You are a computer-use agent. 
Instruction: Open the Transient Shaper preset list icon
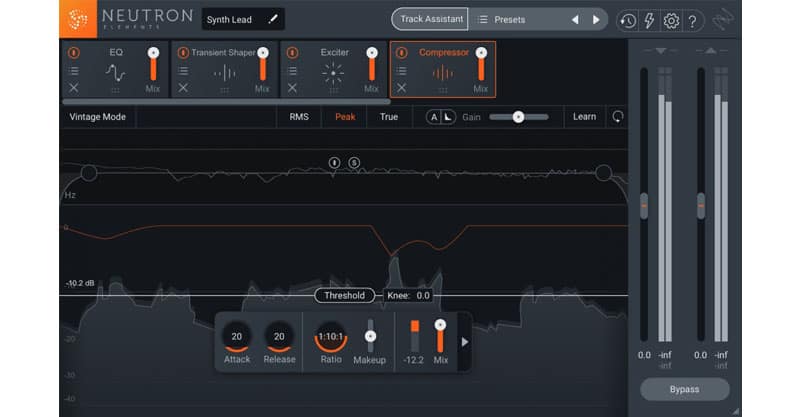point(183,70)
